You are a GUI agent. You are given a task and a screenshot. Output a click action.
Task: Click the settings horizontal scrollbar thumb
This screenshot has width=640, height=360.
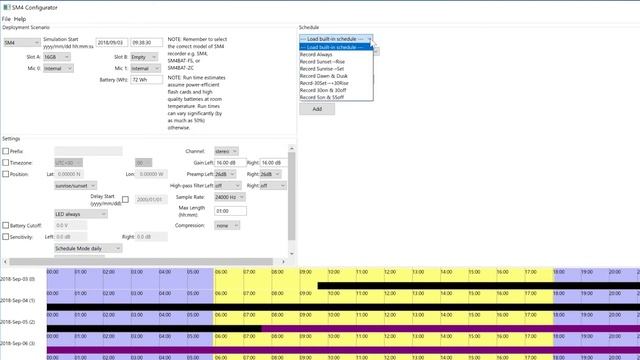[141, 262]
